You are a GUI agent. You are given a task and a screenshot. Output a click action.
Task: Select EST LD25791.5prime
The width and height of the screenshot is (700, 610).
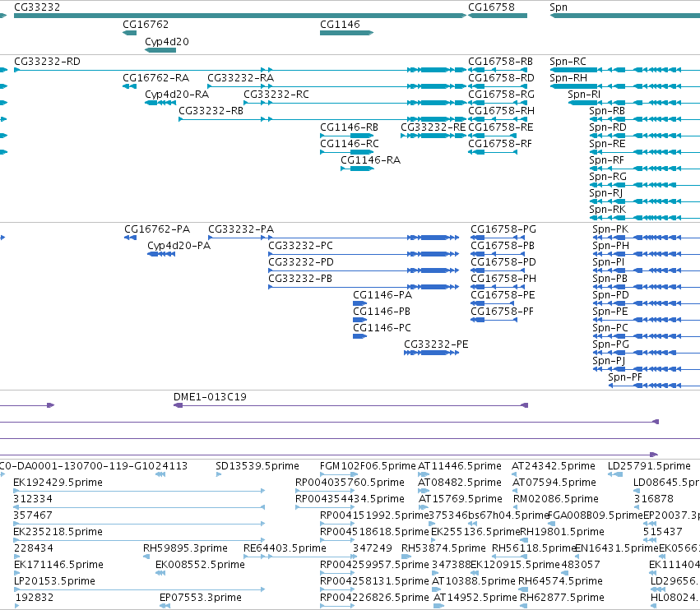coord(649,466)
